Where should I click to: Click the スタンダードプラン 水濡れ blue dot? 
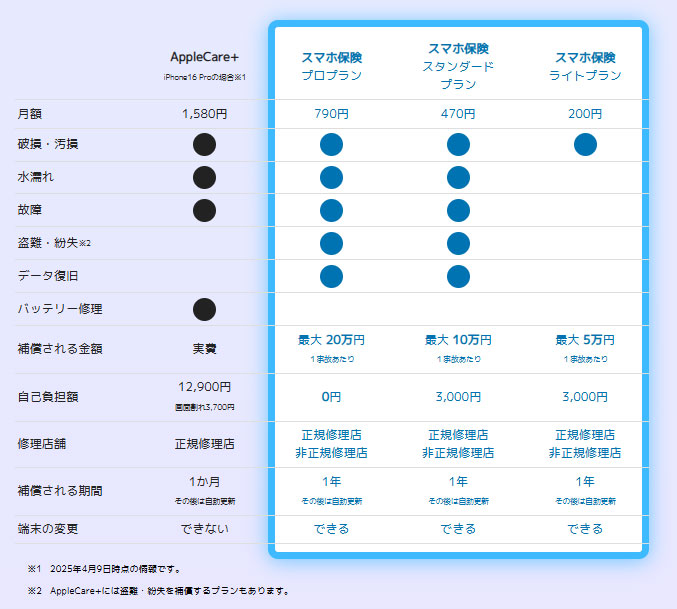pyautogui.click(x=458, y=178)
